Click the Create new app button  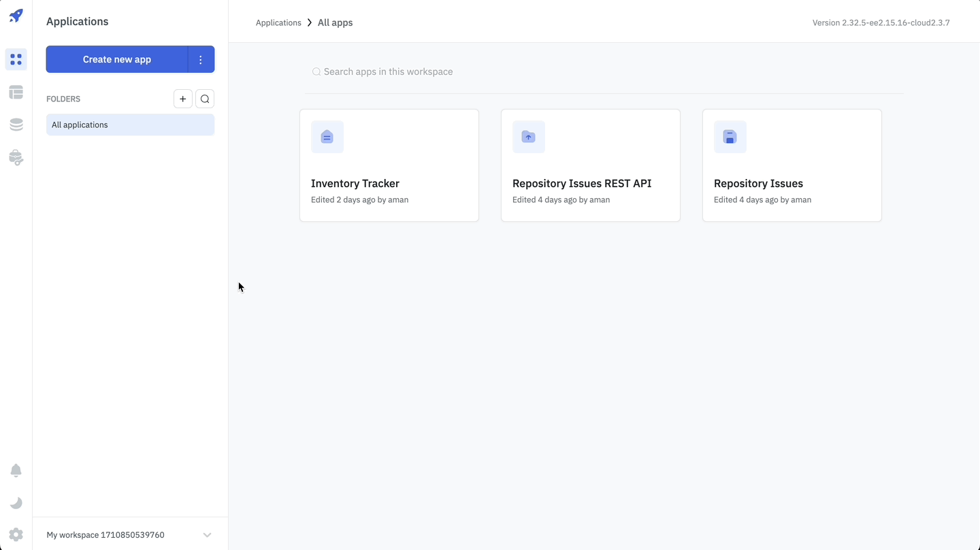tap(117, 59)
